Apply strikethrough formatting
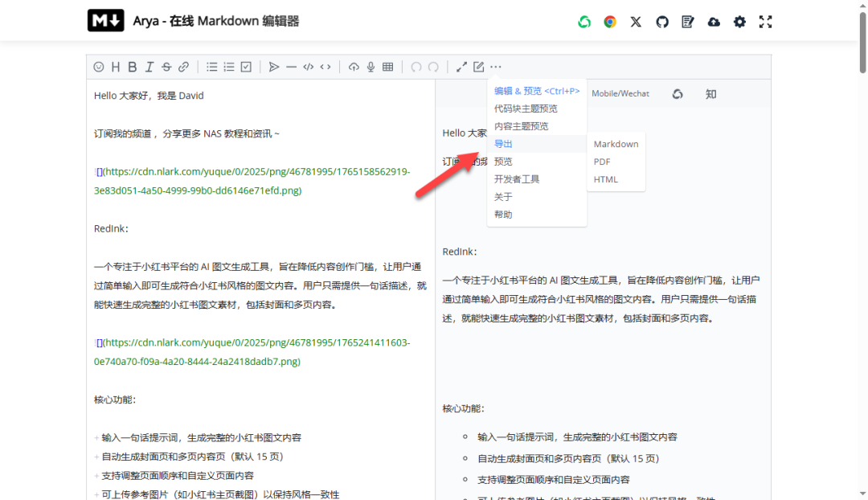 [166, 67]
